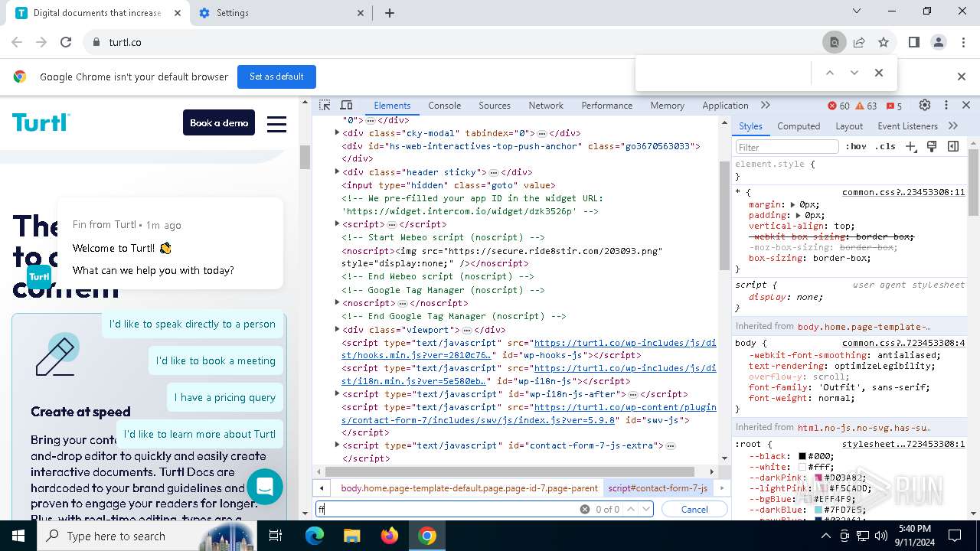Expand the contact-form-7-js-extra script node
Screen dimensions: 980x551
[x=337, y=445]
